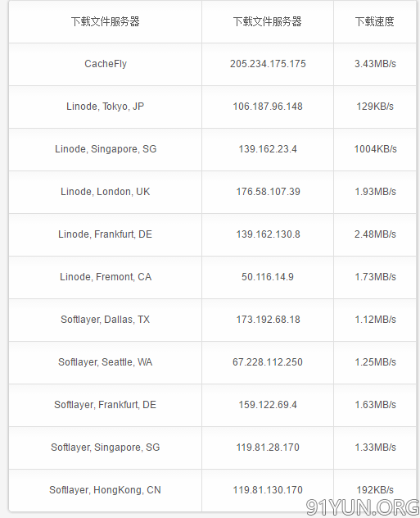Click the Linode, Tokyo, JP row label
The height and width of the screenshot is (518, 420).
(106, 107)
